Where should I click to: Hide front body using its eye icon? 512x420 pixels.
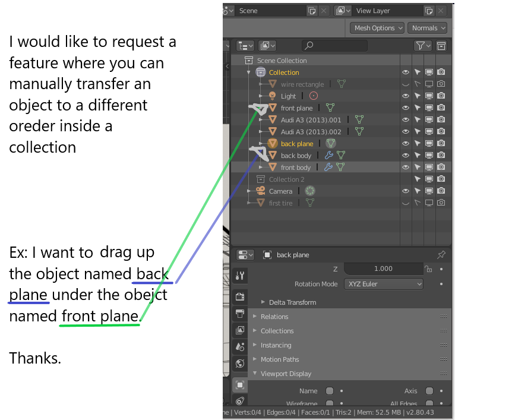tap(406, 167)
